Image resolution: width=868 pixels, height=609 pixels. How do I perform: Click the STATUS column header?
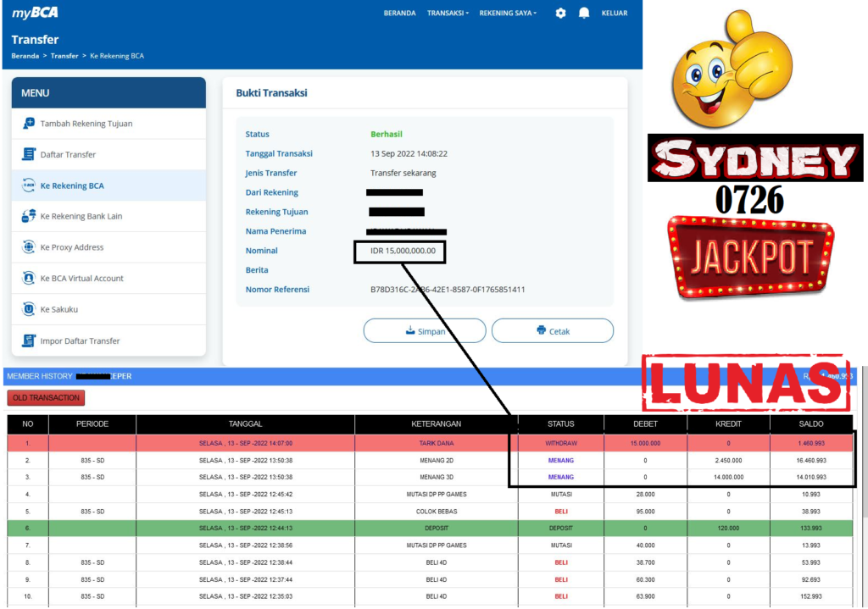coord(561,424)
